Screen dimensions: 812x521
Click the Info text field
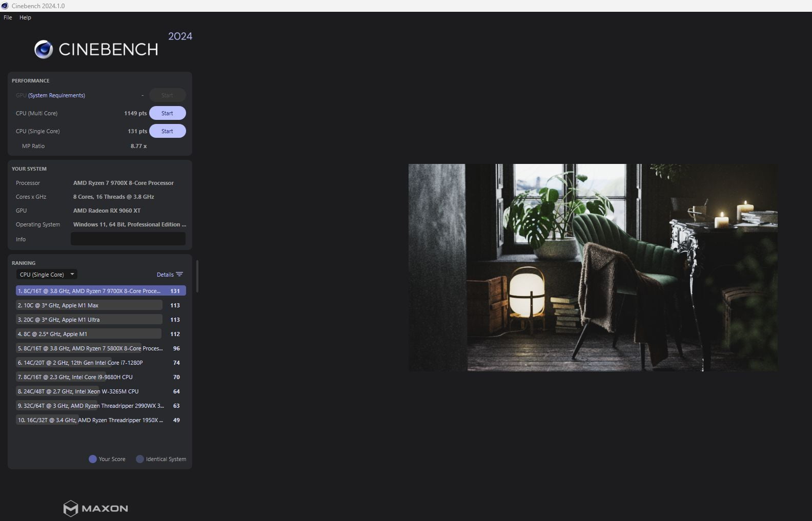click(128, 239)
